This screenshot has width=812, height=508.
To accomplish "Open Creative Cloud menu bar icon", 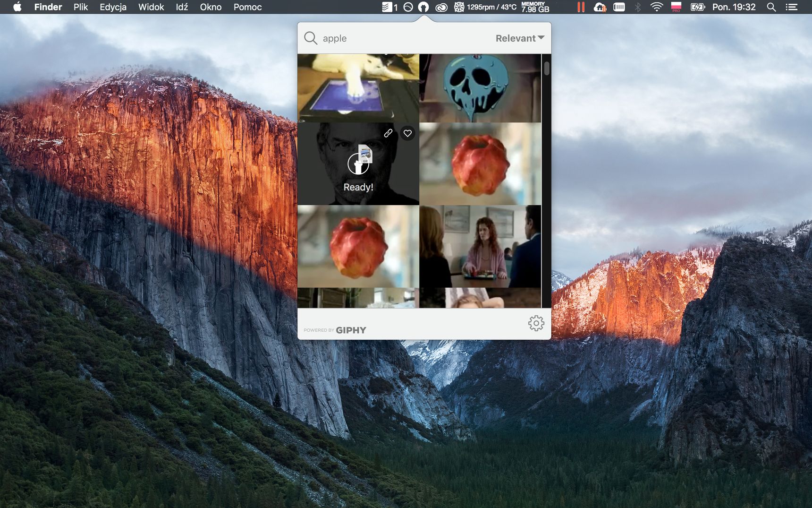I will 441,7.
